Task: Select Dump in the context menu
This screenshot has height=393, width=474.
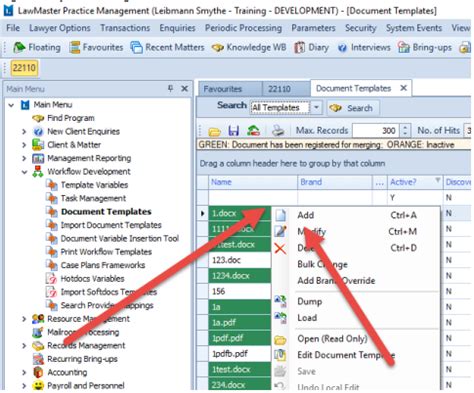Action: coord(356,301)
